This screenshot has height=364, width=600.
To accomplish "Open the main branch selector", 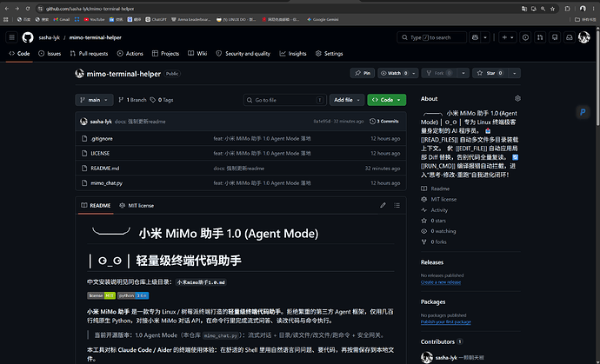I will click(x=94, y=100).
